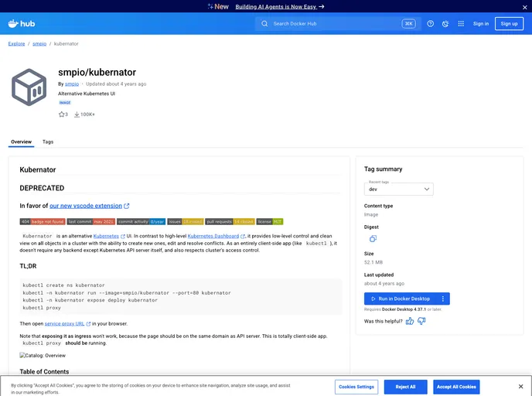Click the commit activity 0/year badge
The width and height of the screenshot is (532, 396).
click(x=142, y=221)
